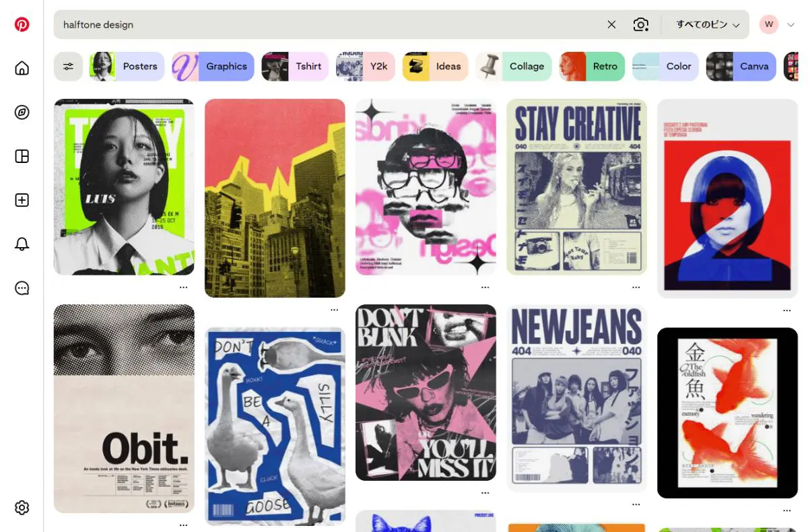Screen dimensions: 808x532
Task: Open more options under goldfish pin
Action: tap(787, 510)
